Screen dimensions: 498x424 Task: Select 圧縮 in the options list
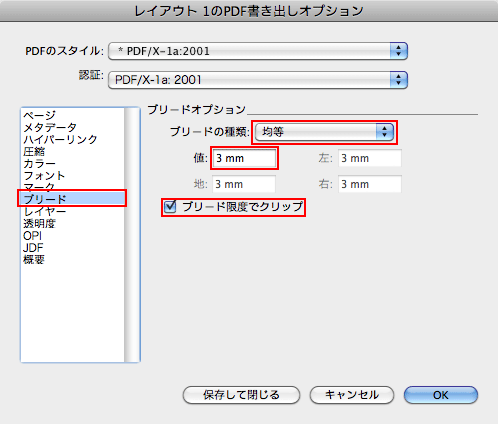point(34,151)
